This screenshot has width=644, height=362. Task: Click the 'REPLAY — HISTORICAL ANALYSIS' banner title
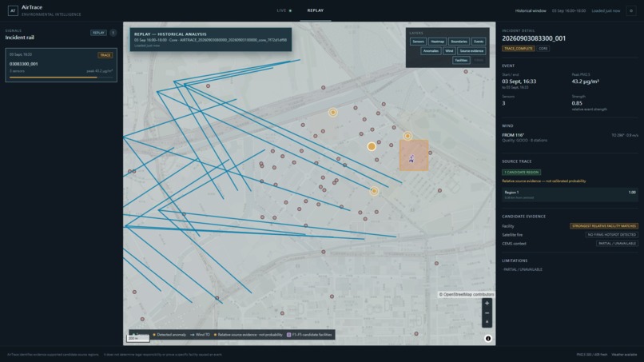[170, 34]
